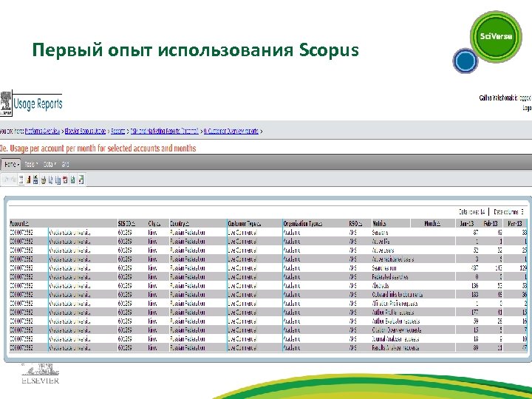Follow the Reports breadcrumb link
The image size is (532, 399).
pyautogui.click(x=118, y=131)
